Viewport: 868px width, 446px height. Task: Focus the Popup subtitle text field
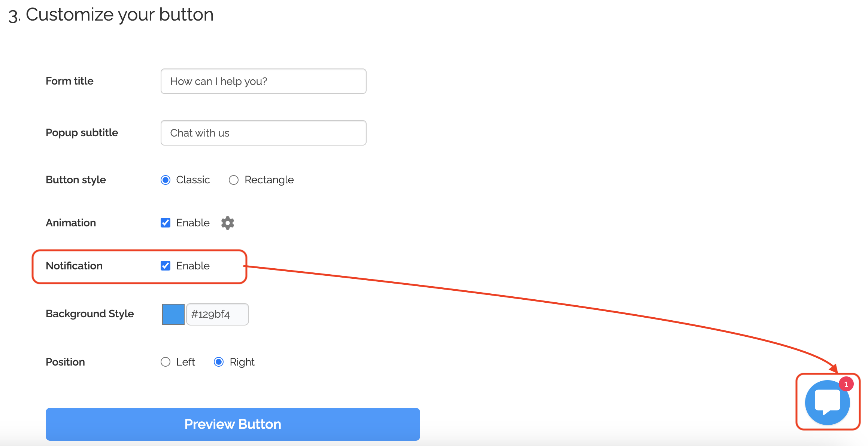[x=263, y=133]
